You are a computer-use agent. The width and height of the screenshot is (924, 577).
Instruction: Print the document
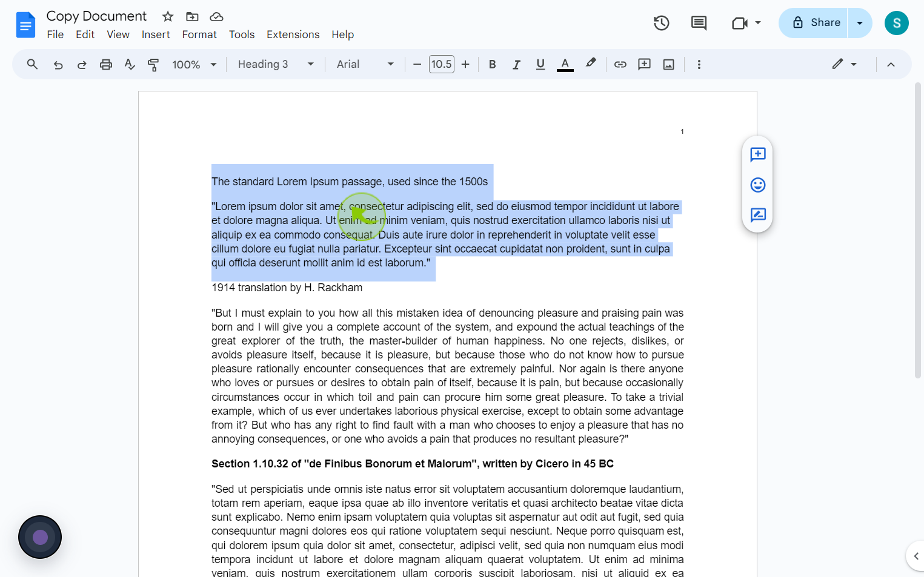click(x=106, y=64)
